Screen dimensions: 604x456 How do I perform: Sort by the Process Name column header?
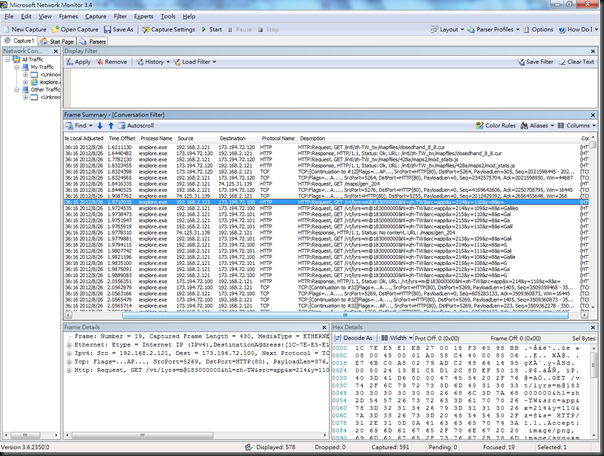pos(156,138)
